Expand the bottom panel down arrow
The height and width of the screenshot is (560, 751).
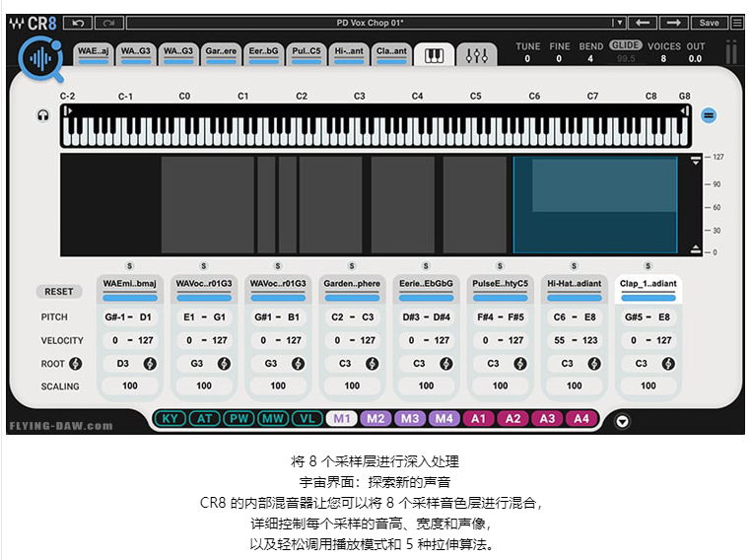622,421
